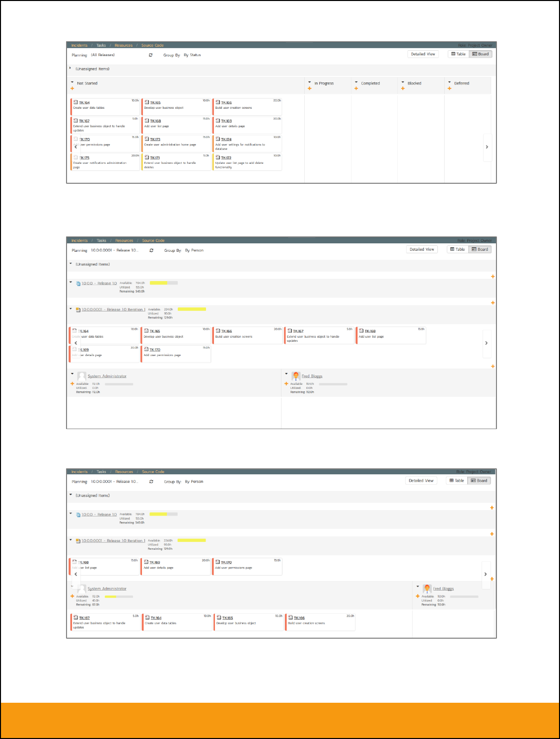Collapse 'Release 1.0 Iteration 1' row in bottom screenshot
The image size is (560, 739).
tap(71, 540)
